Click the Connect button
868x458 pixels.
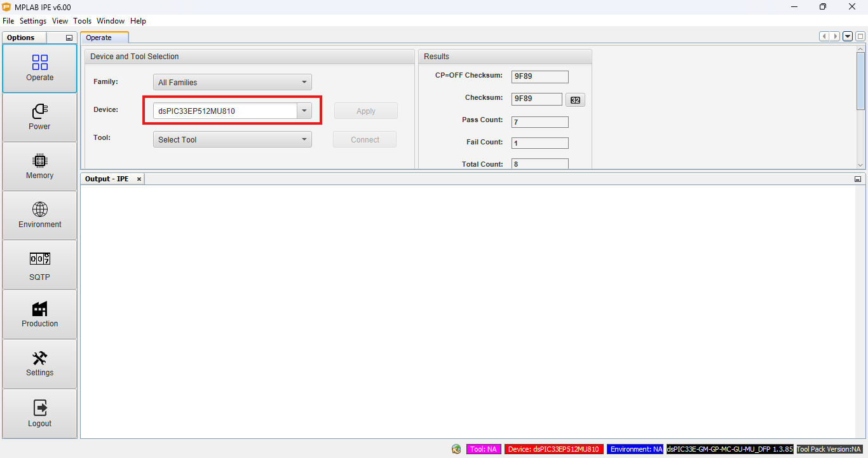(365, 139)
